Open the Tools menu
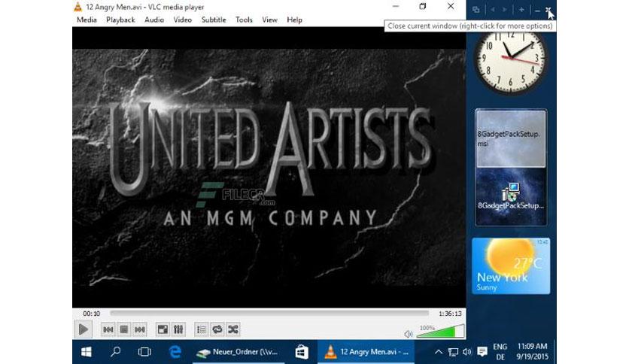The image size is (629, 364). point(244,20)
